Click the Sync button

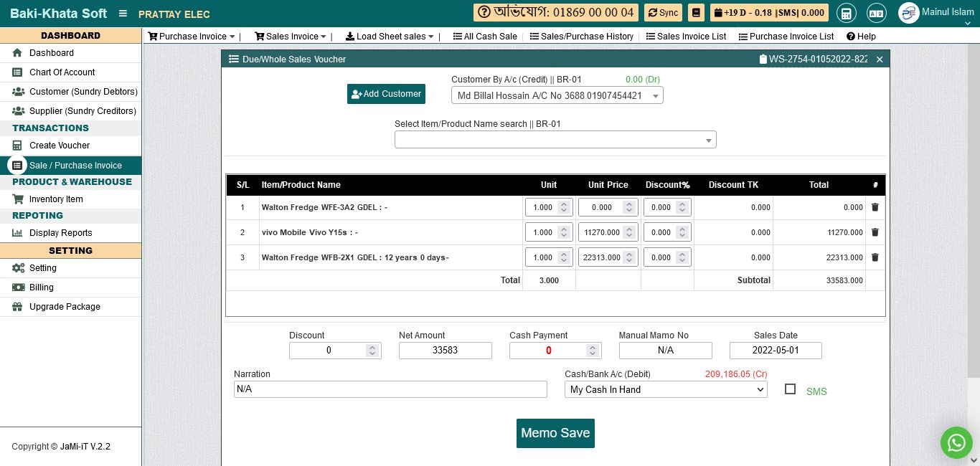(x=663, y=13)
